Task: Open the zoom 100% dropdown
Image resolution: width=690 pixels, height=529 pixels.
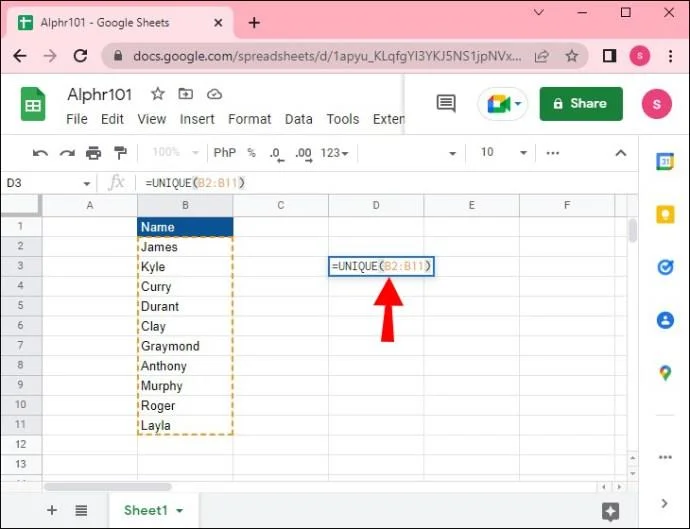Action: coord(175,153)
